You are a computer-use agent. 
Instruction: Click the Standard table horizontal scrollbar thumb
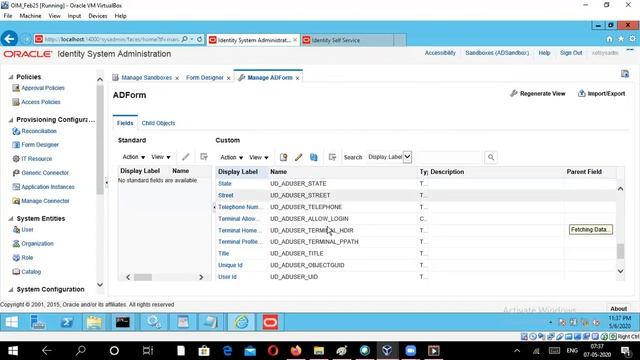pyautogui.click(x=143, y=277)
